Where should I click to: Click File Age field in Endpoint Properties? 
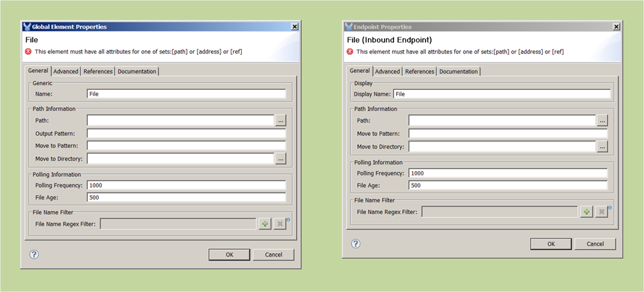tap(508, 186)
